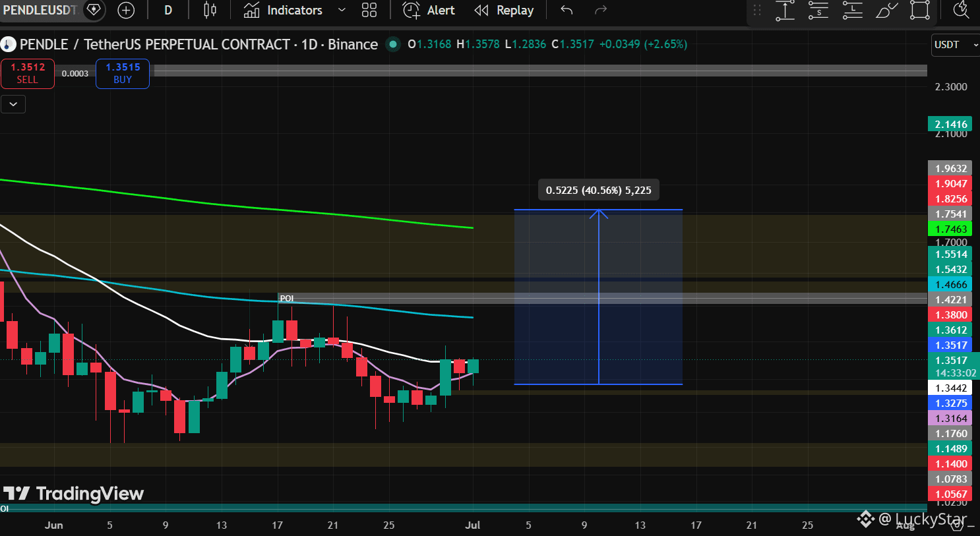Click the 1.4666 cyan price label
Image resolution: width=980 pixels, height=536 pixels.
tap(950, 284)
